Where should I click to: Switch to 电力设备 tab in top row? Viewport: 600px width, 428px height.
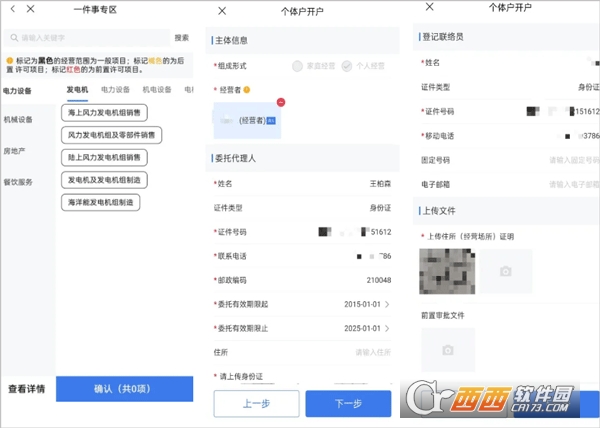(x=115, y=90)
